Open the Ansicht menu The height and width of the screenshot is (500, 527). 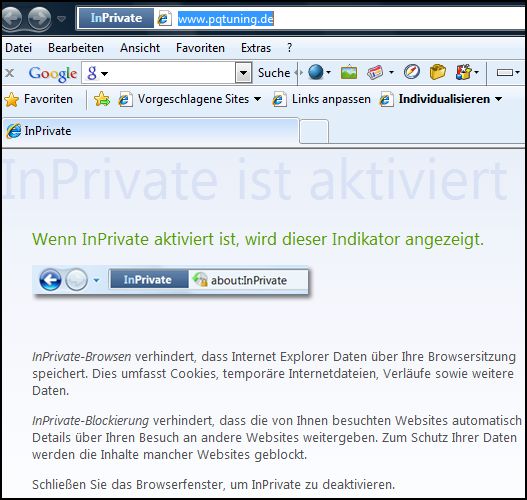140,48
